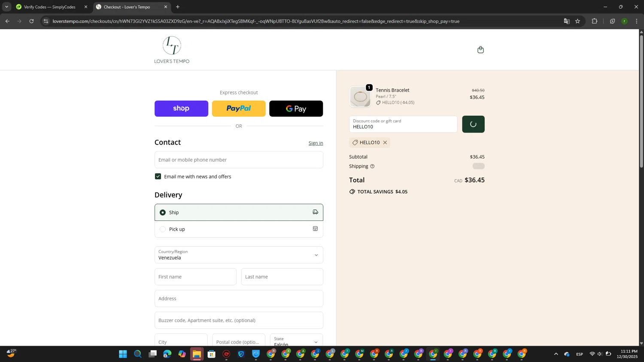The height and width of the screenshot is (362, 644).
Task: Click the Lover's Tempo logo
Action: click(x=172, y=50)
